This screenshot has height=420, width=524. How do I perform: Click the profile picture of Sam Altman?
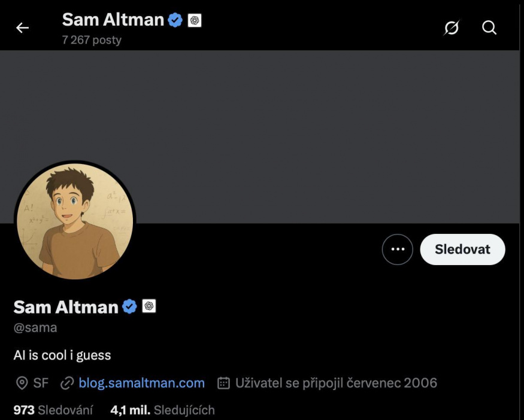point(74,221)
